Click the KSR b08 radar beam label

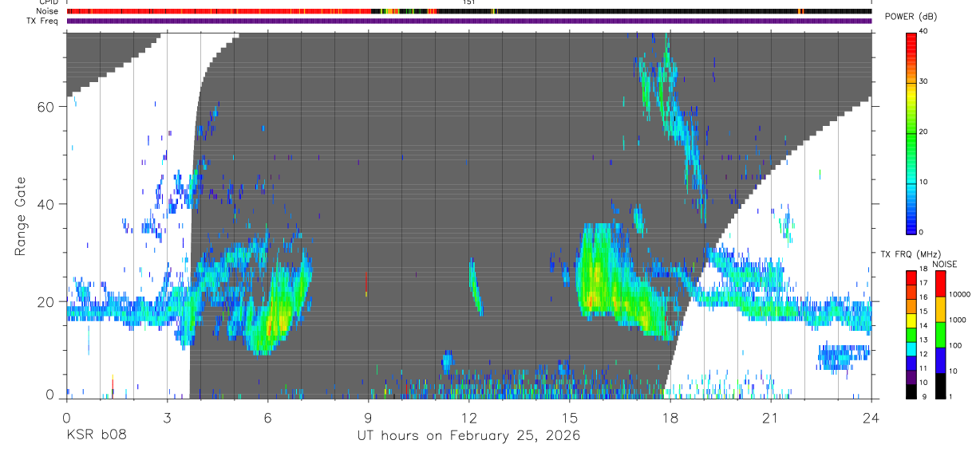coord(96,436)
